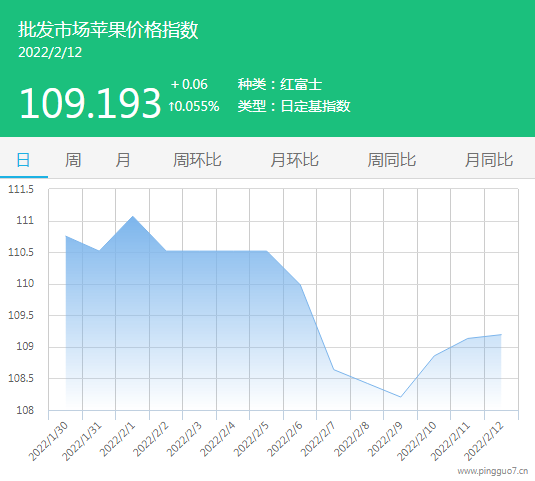Switch to the 周 weekly tab
The width and height of the screenshot is (535, 481).
[73, 160]
